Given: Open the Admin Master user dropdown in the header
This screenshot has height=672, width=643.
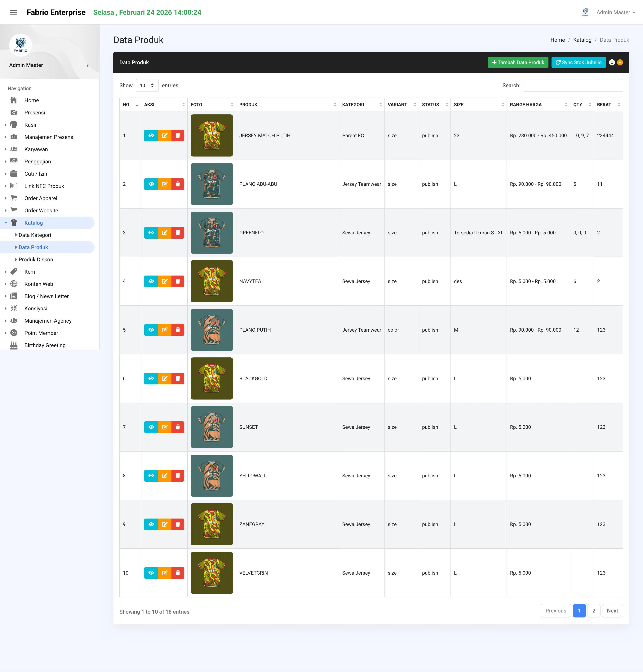Looking at the screenshot, I should (x=616, y=12).
